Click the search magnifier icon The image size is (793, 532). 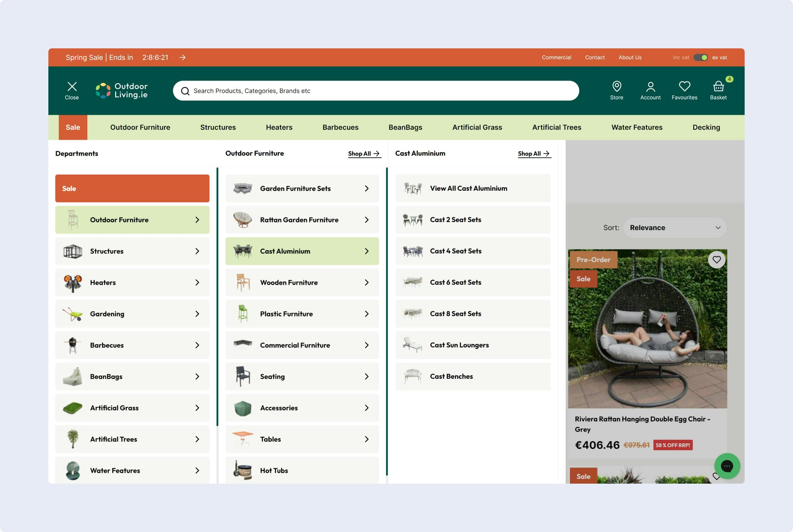185,91
